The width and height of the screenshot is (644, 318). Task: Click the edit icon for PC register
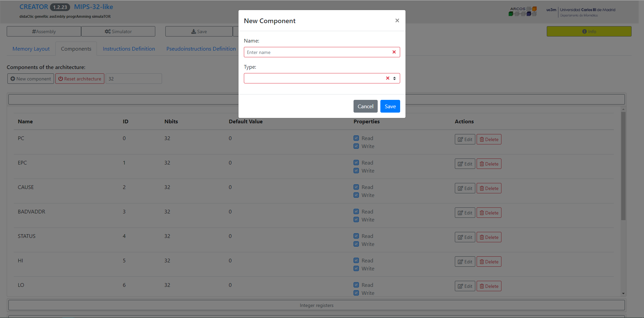(x=461, y=139)
